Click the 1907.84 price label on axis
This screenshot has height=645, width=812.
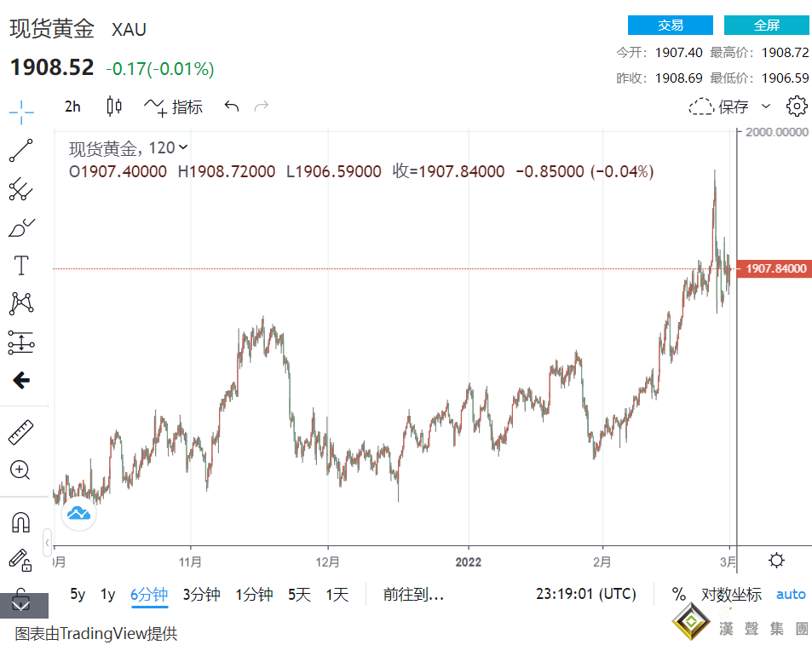[x=775, y=269]
